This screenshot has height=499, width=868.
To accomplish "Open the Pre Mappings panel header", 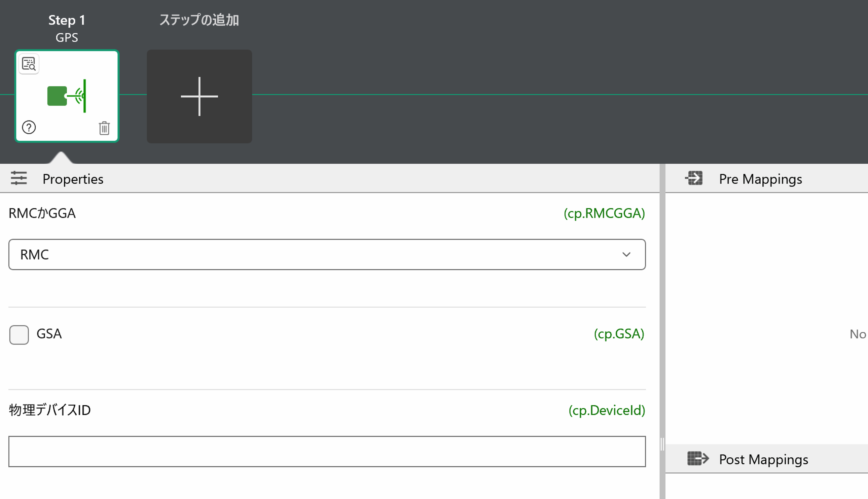I will [x=760, y=179].
